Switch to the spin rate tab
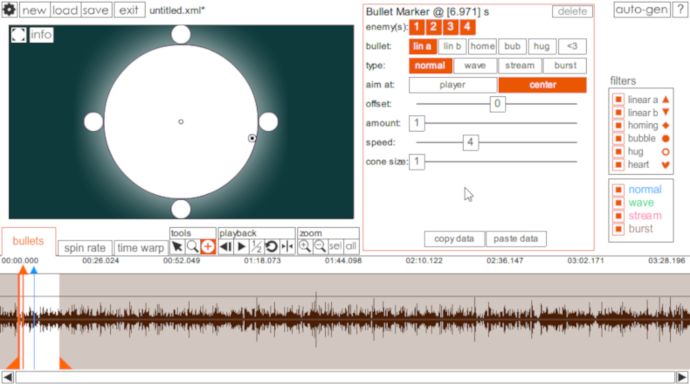This screenshot has height=388, width=690. [x=85, y=248]
